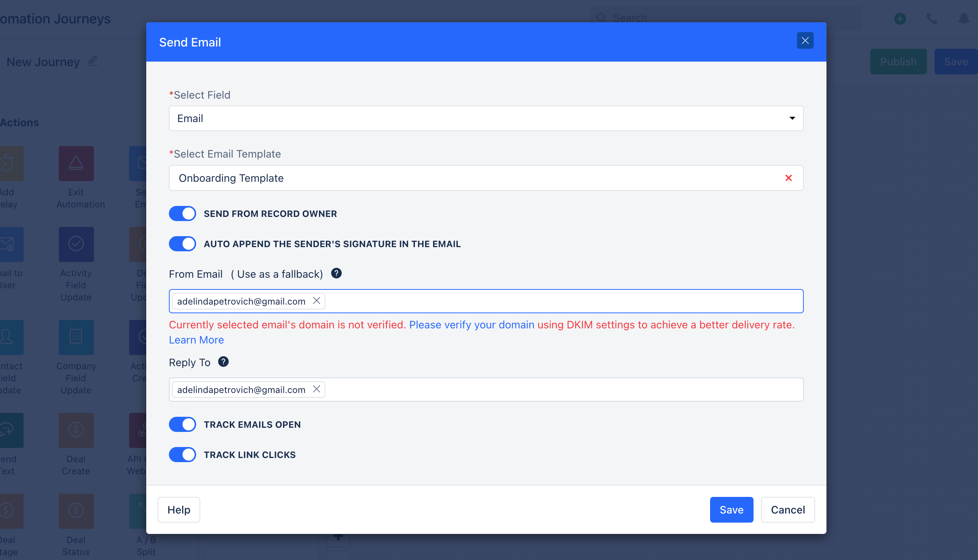The image size is (978, 560).
Task: Select the Exit Automation action icon
Action: tap(76, 164)
